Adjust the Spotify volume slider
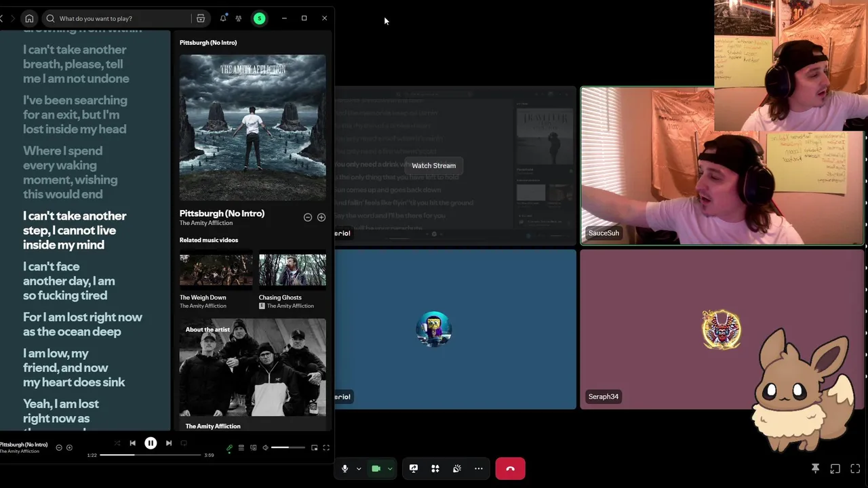The image size is (868, 488). click(288, 448)
